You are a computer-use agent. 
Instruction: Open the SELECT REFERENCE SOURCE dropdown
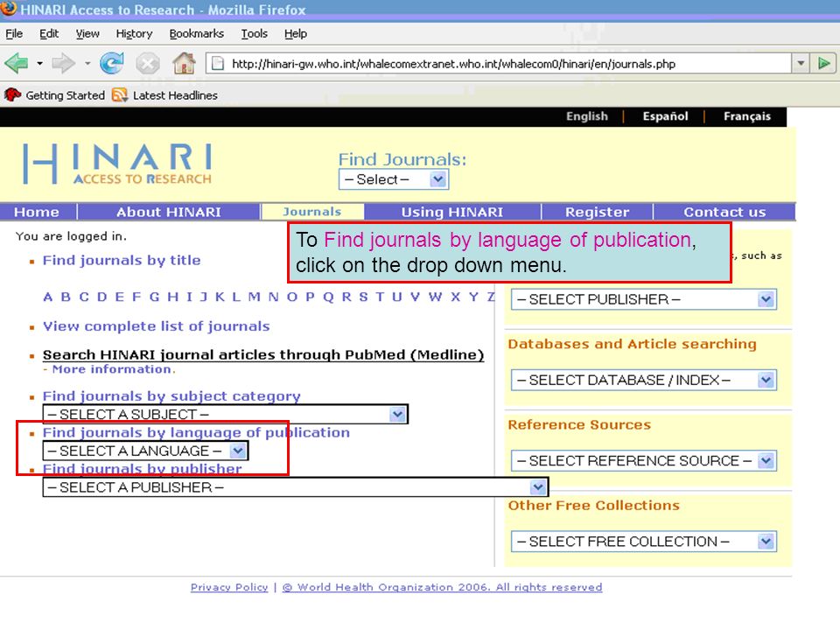[644, 461]
